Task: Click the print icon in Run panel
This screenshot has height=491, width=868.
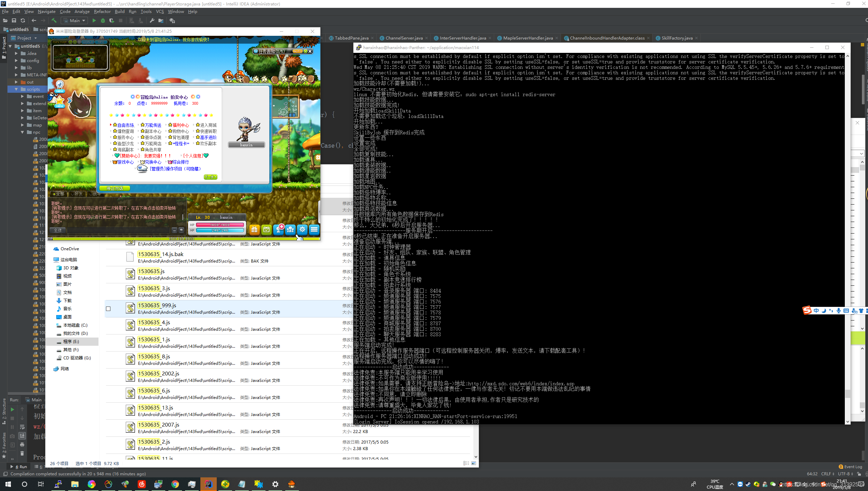Action: (22, 445)
